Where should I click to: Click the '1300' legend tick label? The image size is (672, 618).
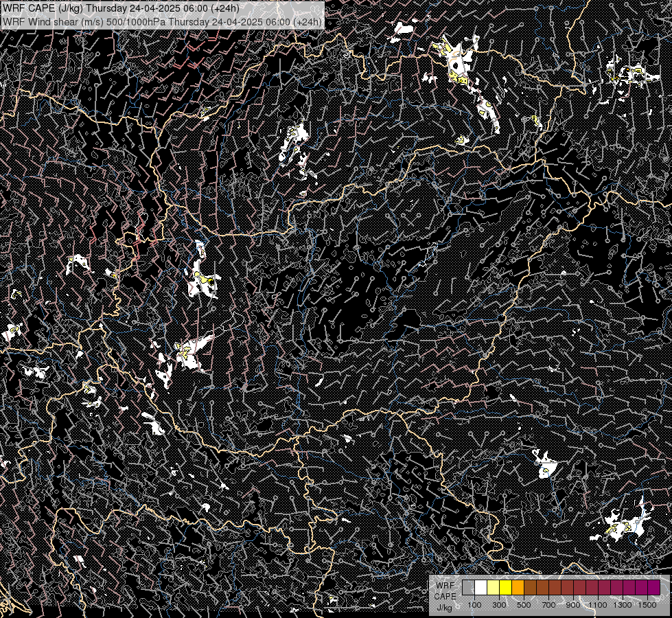[623, 605]
